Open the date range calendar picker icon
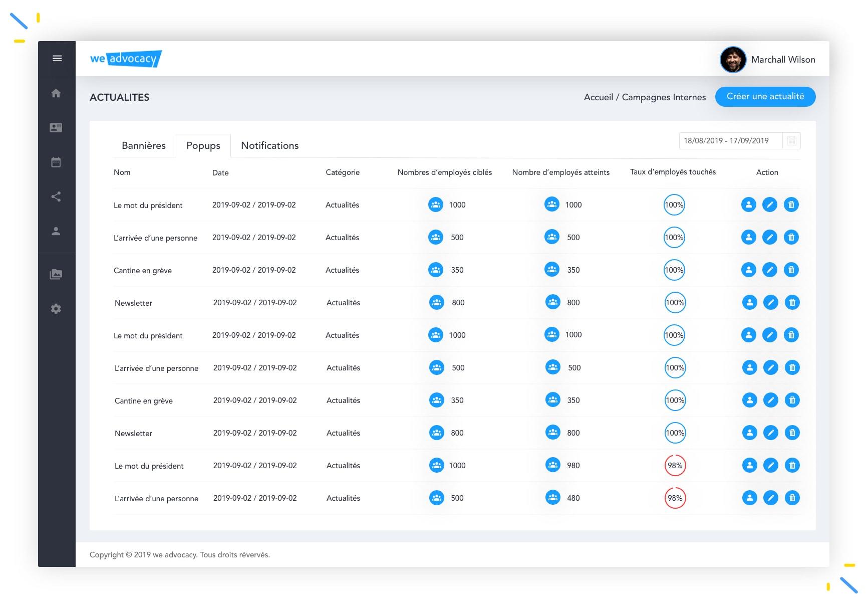The height and width of the screenshot is (606, 868). (792, 141)
